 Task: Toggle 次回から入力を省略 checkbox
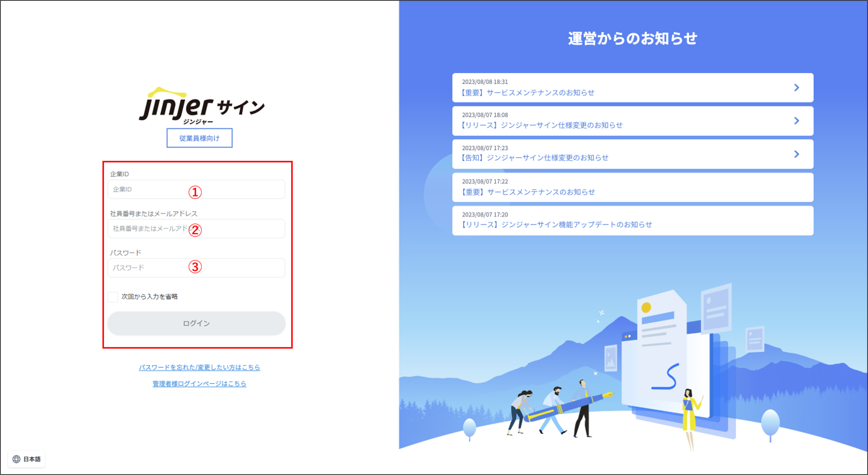[x=113, y=297]
